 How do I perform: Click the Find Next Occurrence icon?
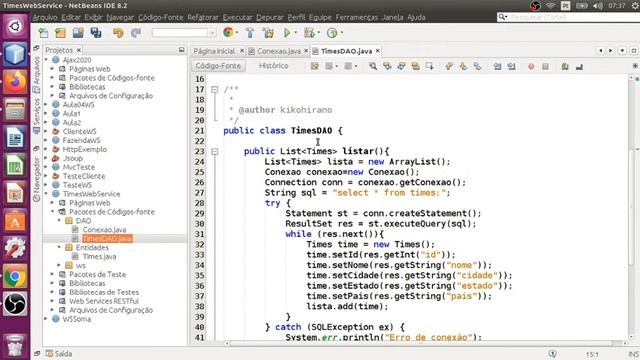click(401, 66)
